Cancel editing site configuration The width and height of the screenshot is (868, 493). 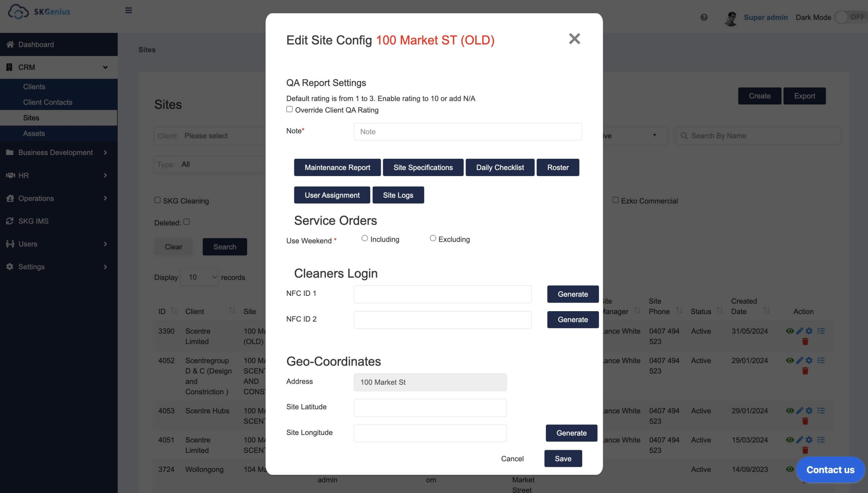[x=512, y=458]
